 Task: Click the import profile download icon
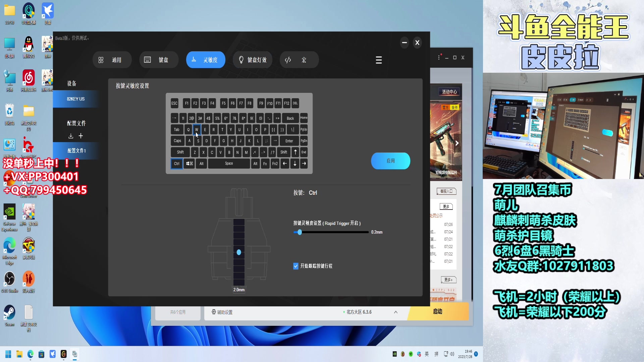[x=71, y=136]
